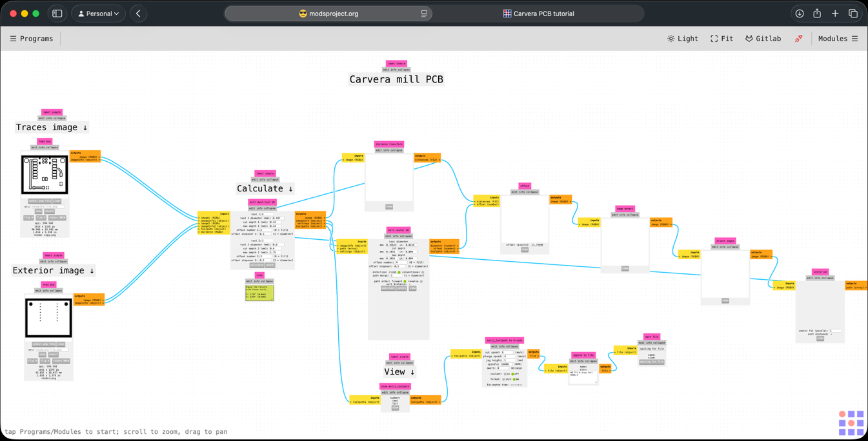Collapse the vectorize module

827,278
